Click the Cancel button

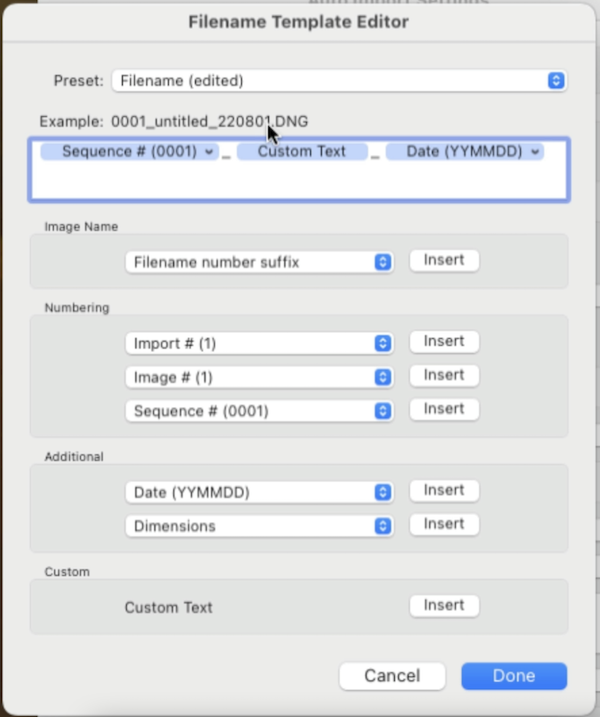392,676
